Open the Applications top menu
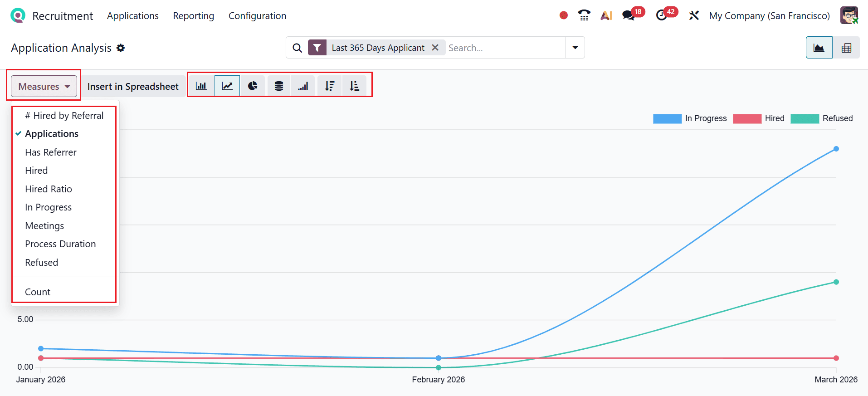Screen dimensions: 868x396 pos(133,16)
